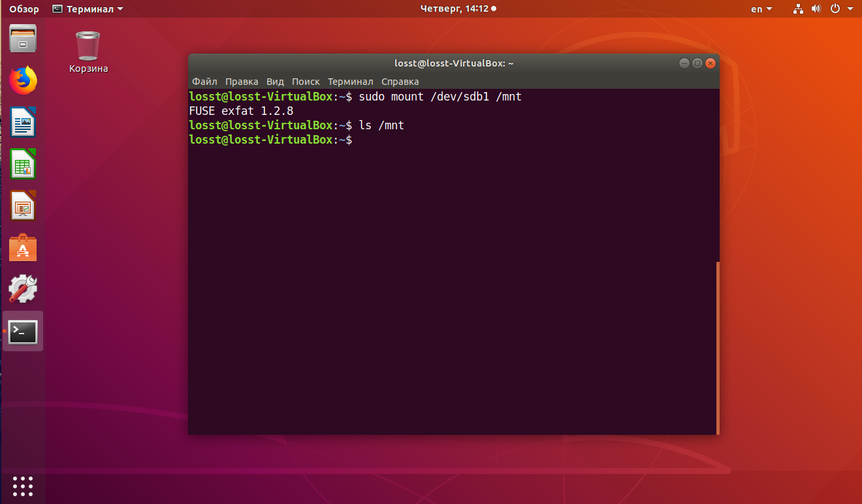The width and height of the screenshot is (862, 504).
Task: Open the network status icon in top bar
Action: tap(798, 9)
